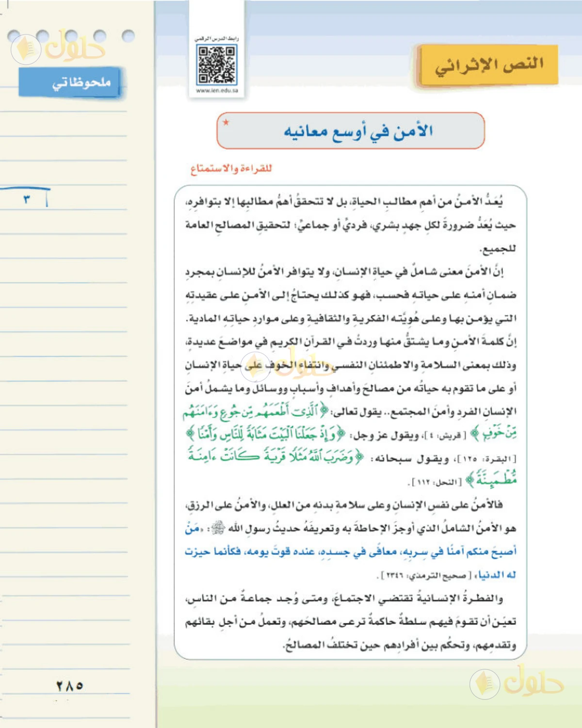Click the line starting إنّ كلمة الأمن
The height and width of the screenshot is (728, 582).
(351, 342)
